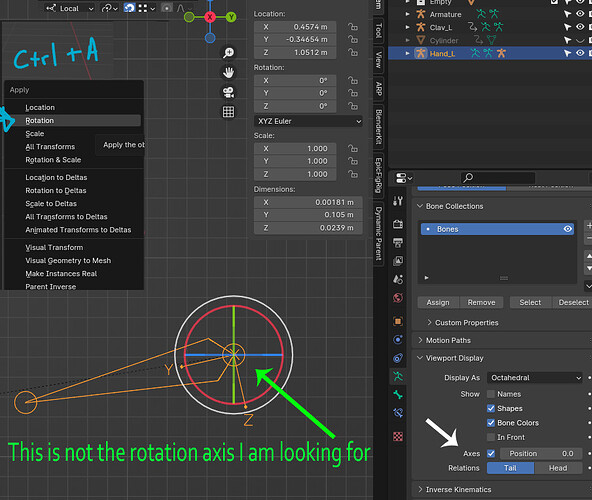Open the Tool properties tab icon
The width and height of the screenshot is (592, 500).
[398, 201]
